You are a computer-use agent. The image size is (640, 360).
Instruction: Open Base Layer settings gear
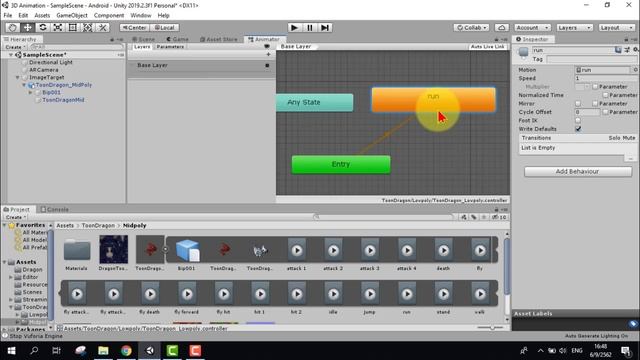pos(267,65)
